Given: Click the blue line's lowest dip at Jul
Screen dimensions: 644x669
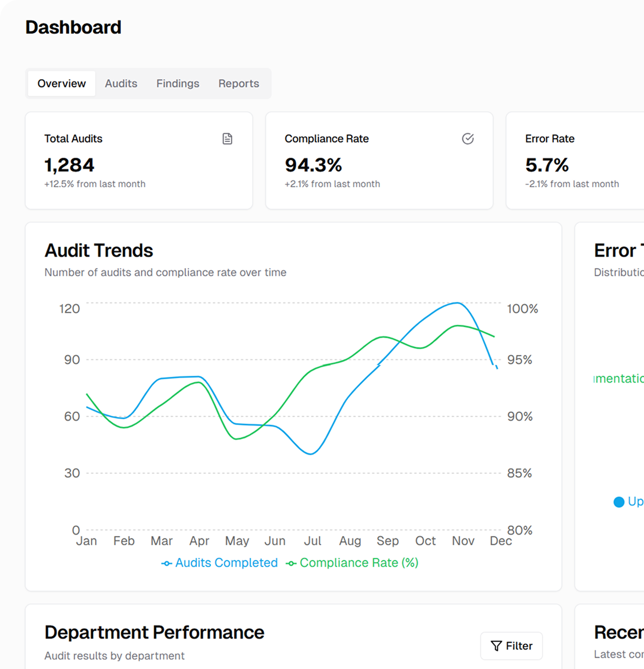Looking at the screenshot, I should (311, 454).
